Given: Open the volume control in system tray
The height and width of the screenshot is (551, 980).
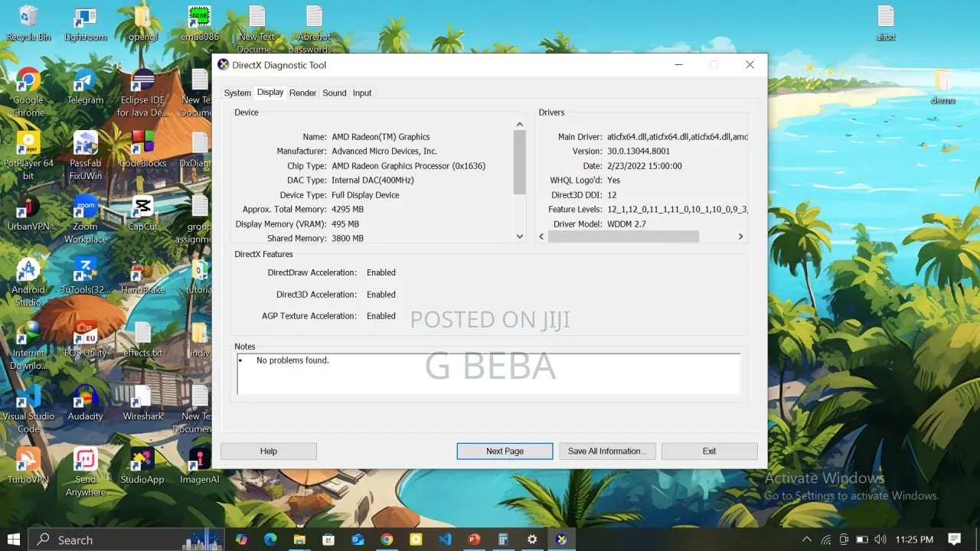Looking at the screenshot, I should click(880, 540).
